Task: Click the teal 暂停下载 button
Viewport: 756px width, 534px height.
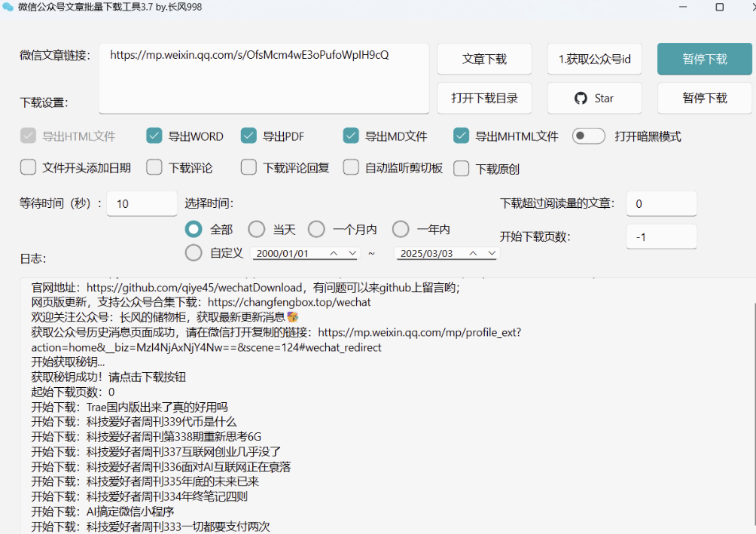Action: tap(704, 59)
